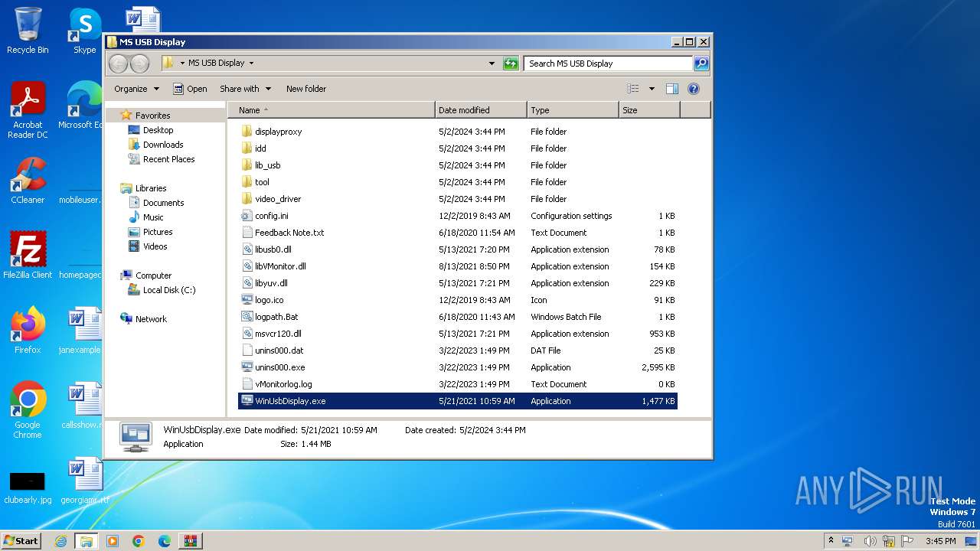Select the logo.ico file icon

point(247,300)
